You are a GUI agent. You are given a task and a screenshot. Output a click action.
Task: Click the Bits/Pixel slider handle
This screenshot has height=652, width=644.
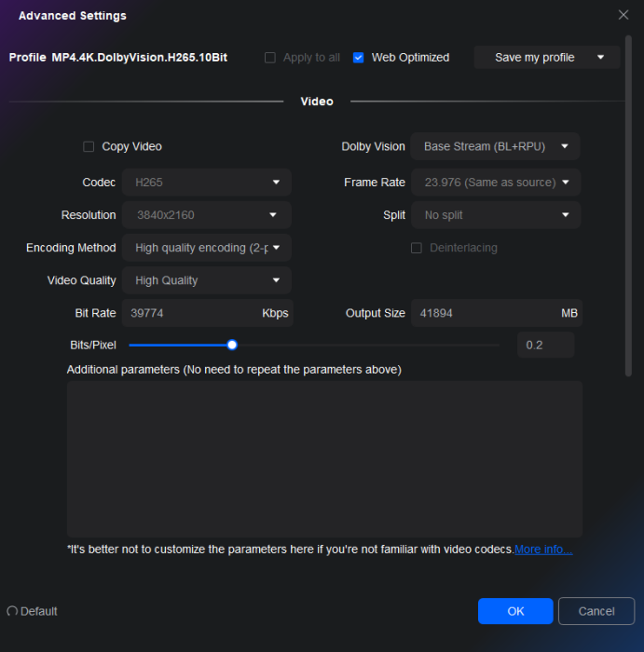point(232,345)
